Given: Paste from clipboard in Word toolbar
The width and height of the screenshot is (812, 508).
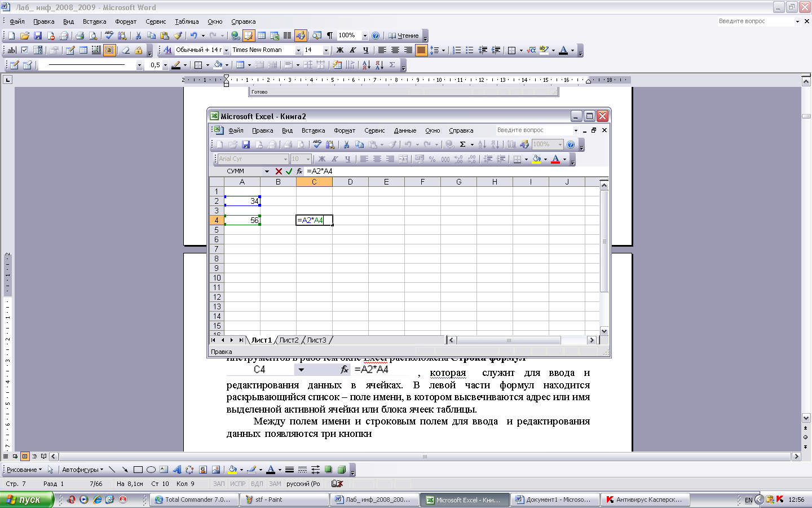Looking at the screenshot, I should pos(165,36).
